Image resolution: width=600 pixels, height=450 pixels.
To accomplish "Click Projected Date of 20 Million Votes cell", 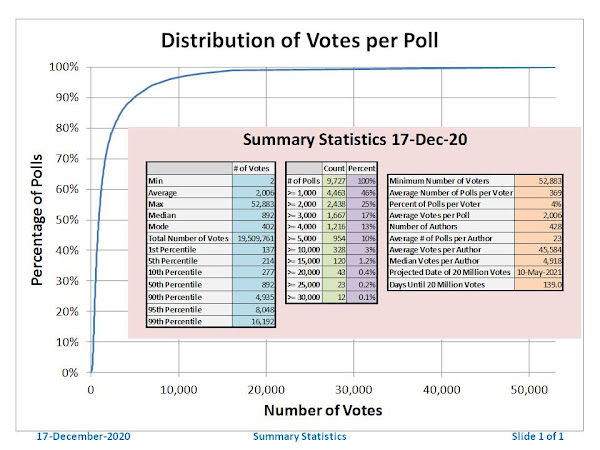I will click(x=451, y=272).
